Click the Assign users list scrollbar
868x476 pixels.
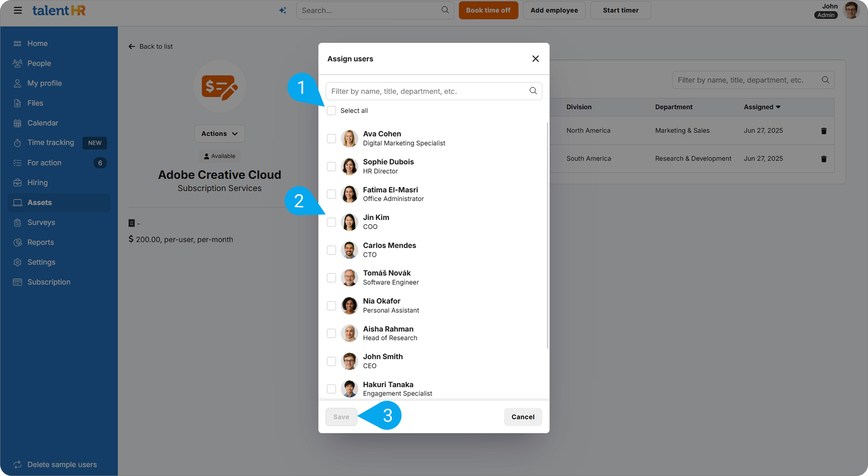click(x=547, y=236)
